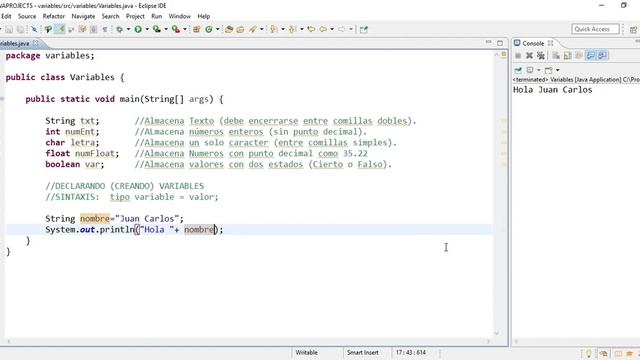This screenshot has width=640, height=360.
Task: Click Open Console icon
Action: click(x=549, y=70)
